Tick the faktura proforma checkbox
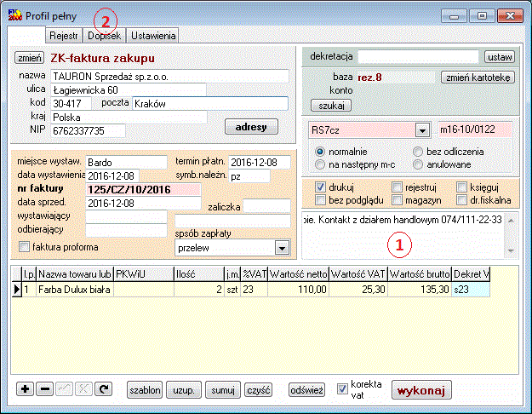This screenshot has width=532, height=414. click(x=25, y=246)
